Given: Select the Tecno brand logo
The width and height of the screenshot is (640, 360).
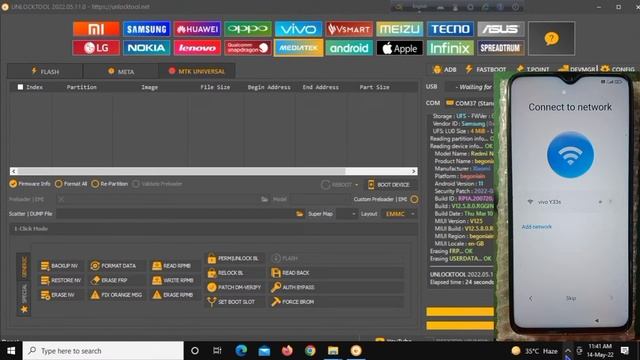Looking at the screenshot, I should click(450, 29).
